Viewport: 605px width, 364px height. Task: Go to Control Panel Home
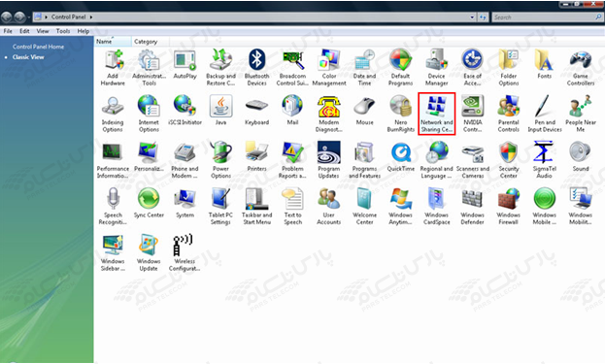coord(38,47)
